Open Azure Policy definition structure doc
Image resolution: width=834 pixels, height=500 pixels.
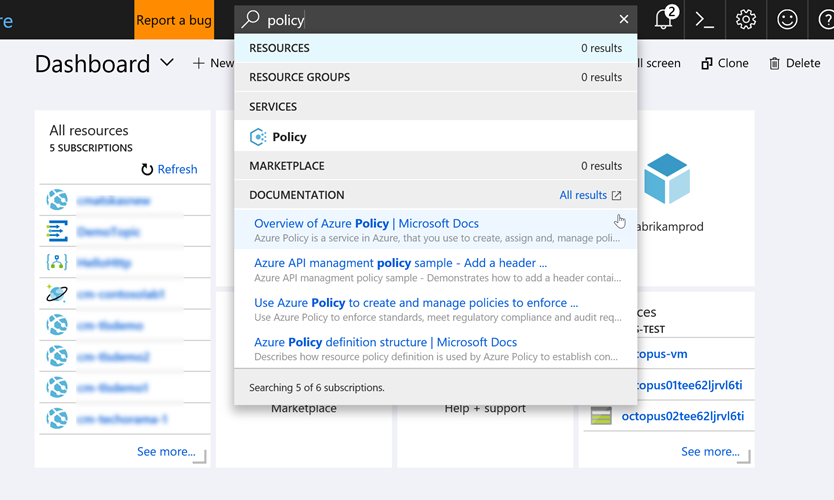386,342
